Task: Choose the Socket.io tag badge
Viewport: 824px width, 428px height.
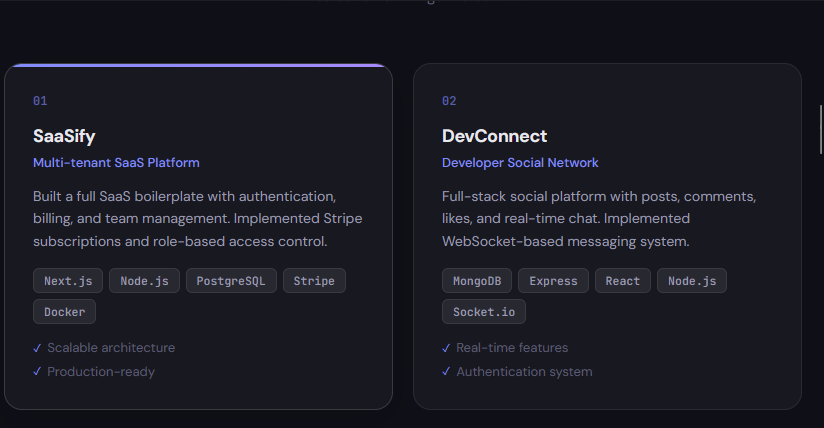Action: (484, 312)
